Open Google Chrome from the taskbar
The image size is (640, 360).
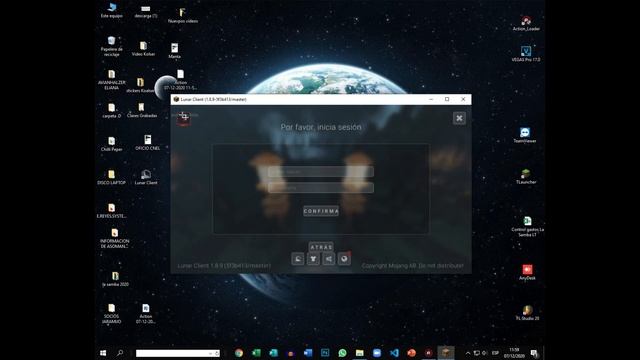(x=239, y=353)
